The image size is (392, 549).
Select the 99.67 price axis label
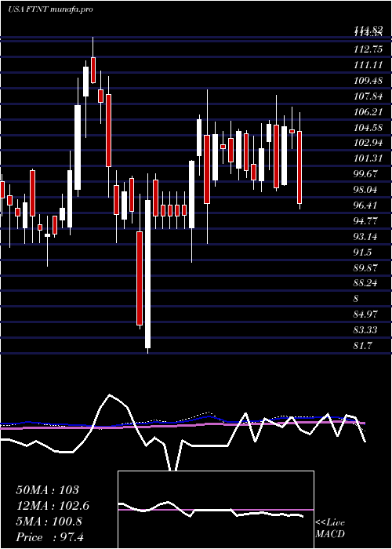[366, 174]
